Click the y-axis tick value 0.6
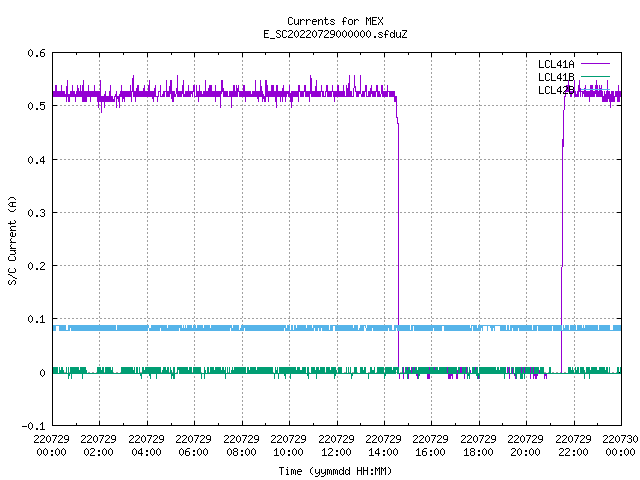640x480 pixels. [x=36, y=53]
